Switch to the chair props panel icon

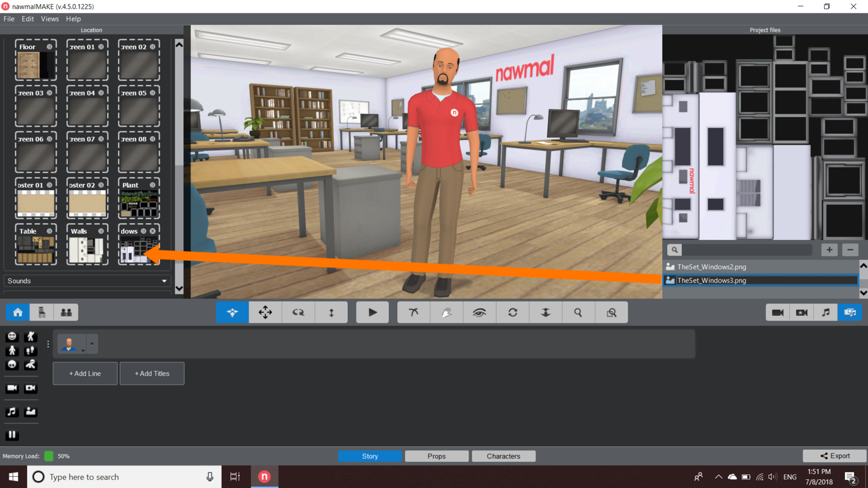[42, 312]
